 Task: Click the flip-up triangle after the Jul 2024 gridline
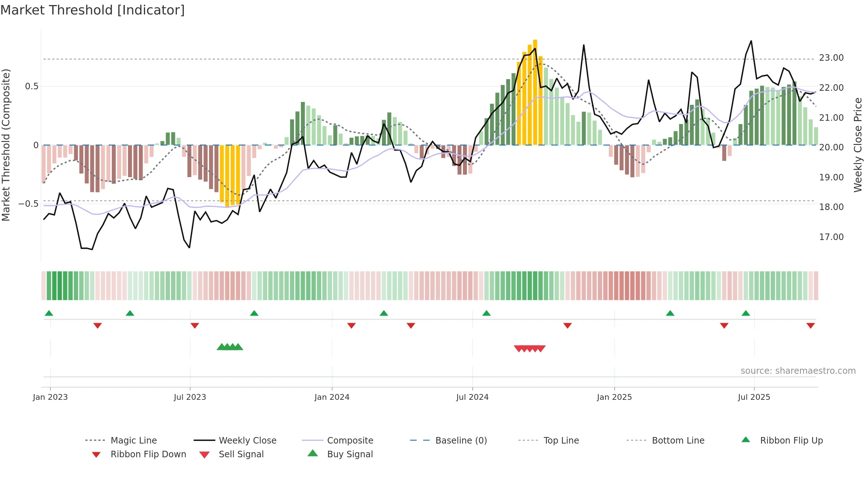pyautogui.click(x=486, y=313)
